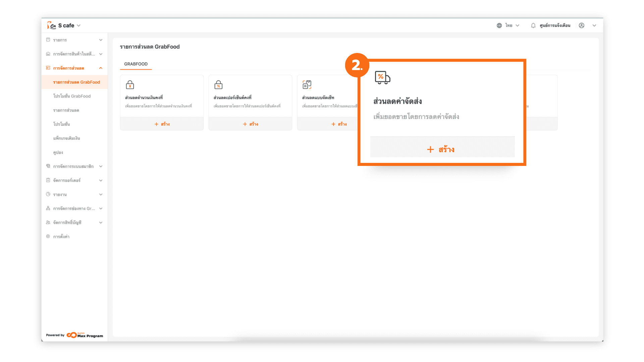Click the globe language icon
Viewport: 644px width, 362px height.
[x=499, y=25]
